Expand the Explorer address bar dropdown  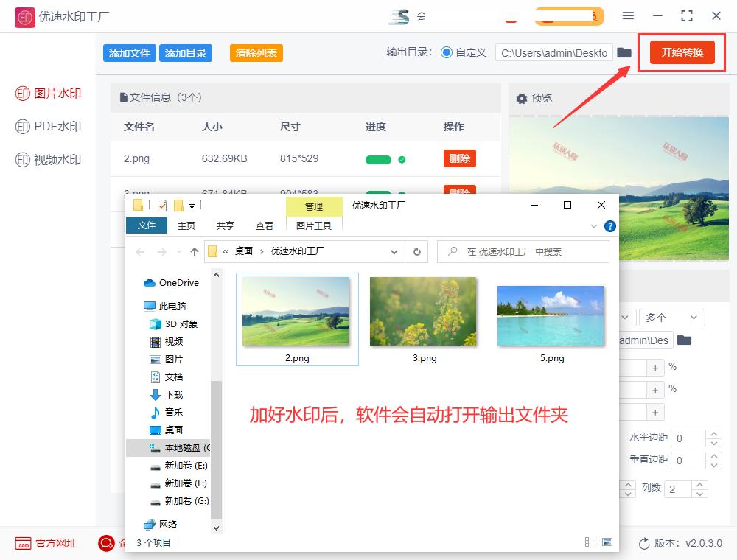pyautogui.click(x=394, y=251)
